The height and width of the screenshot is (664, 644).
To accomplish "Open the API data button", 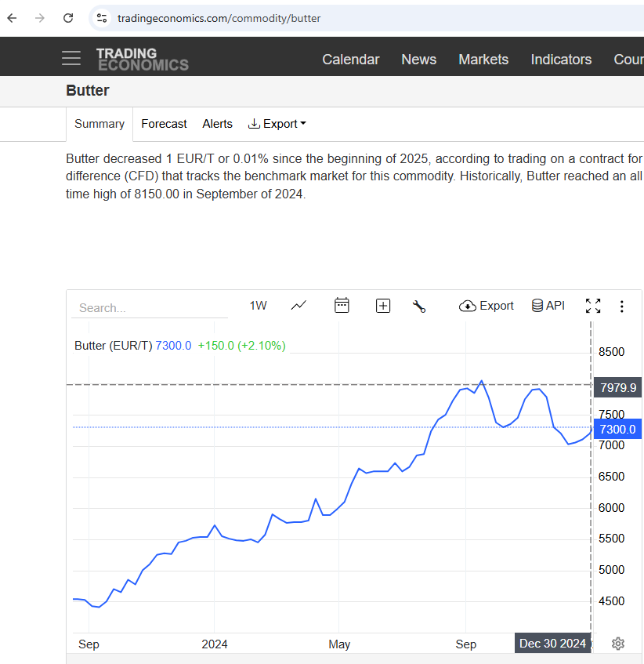I will coord(548,305).
